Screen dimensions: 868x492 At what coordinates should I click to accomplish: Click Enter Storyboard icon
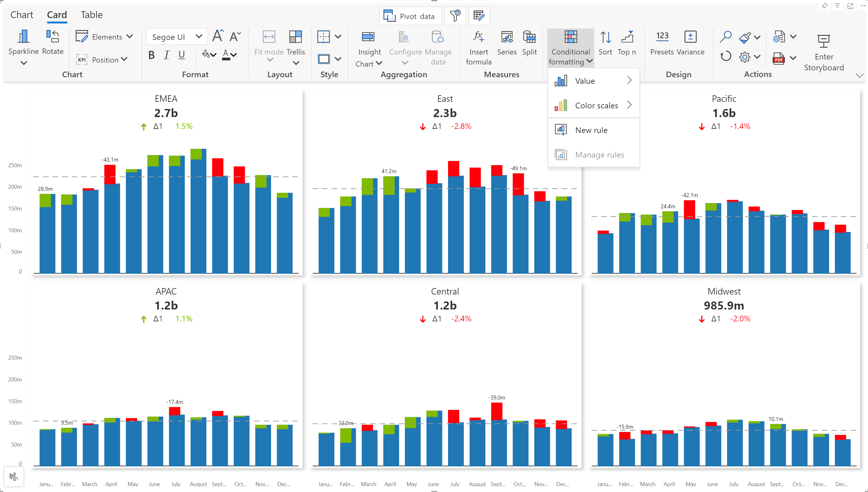823,41
